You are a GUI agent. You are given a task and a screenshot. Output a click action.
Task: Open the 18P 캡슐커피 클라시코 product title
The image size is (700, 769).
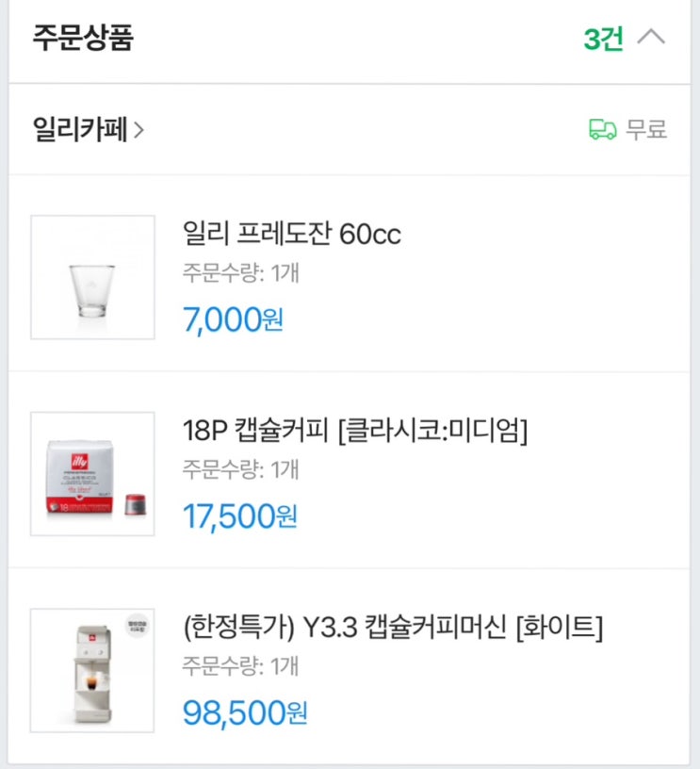(355, 431)
